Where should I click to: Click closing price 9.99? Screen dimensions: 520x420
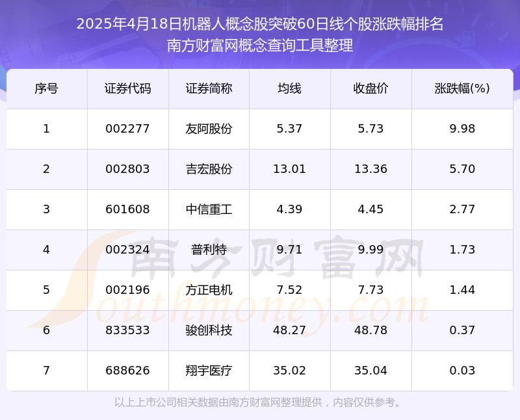pos(370,250)
